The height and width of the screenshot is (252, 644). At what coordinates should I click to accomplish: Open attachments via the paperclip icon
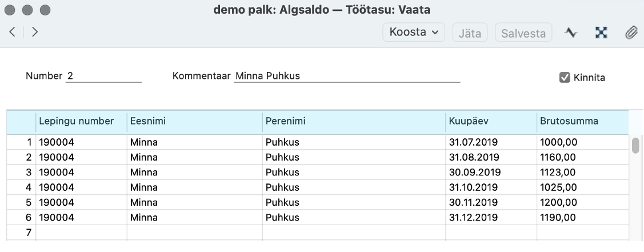pyautogui.click(x=631, y=33)
